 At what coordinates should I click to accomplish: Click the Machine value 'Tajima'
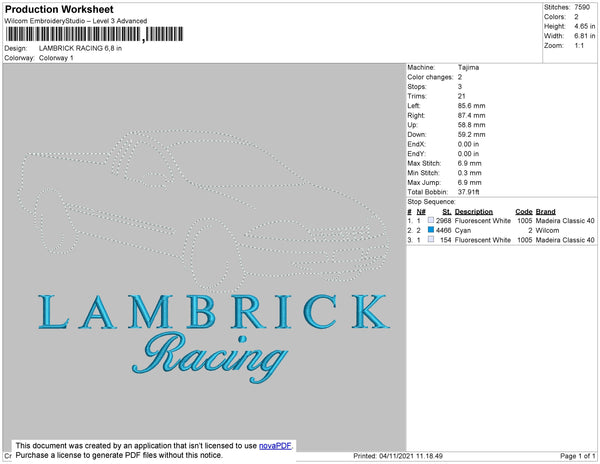468,67
